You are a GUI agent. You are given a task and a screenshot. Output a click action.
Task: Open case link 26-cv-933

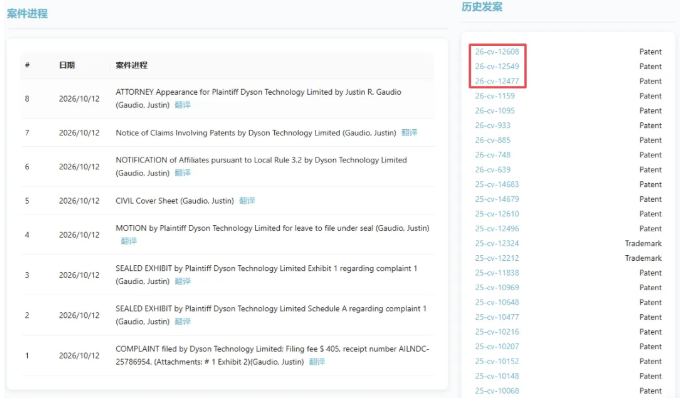(493, 125)
